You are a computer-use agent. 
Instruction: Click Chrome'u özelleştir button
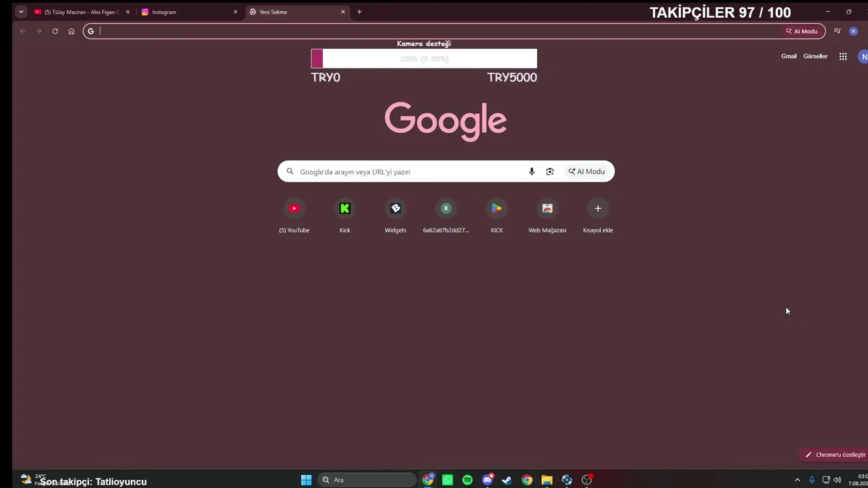[835, 455]
